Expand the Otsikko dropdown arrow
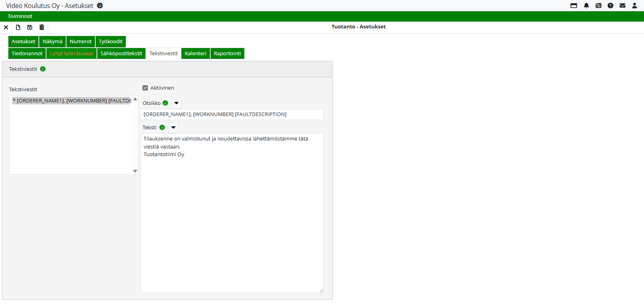644x305 pixels. click(176, 103)
